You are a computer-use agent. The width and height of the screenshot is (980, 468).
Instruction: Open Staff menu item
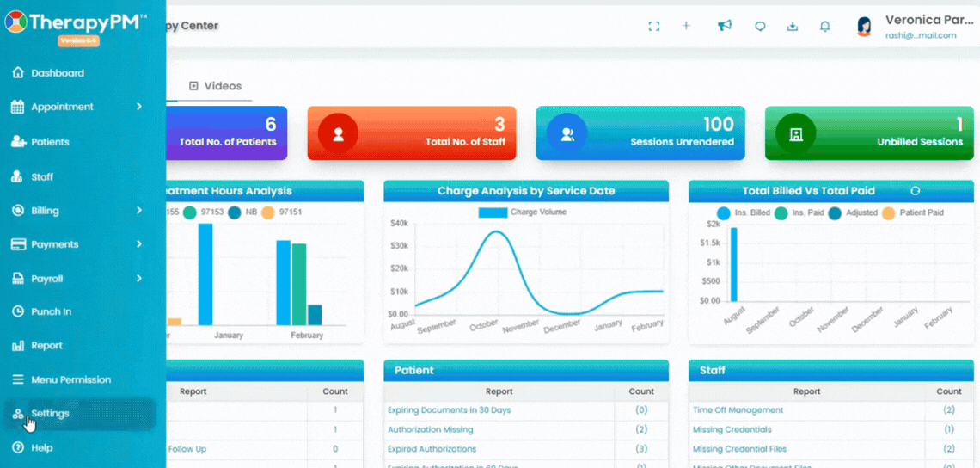(x=42, y=177)
